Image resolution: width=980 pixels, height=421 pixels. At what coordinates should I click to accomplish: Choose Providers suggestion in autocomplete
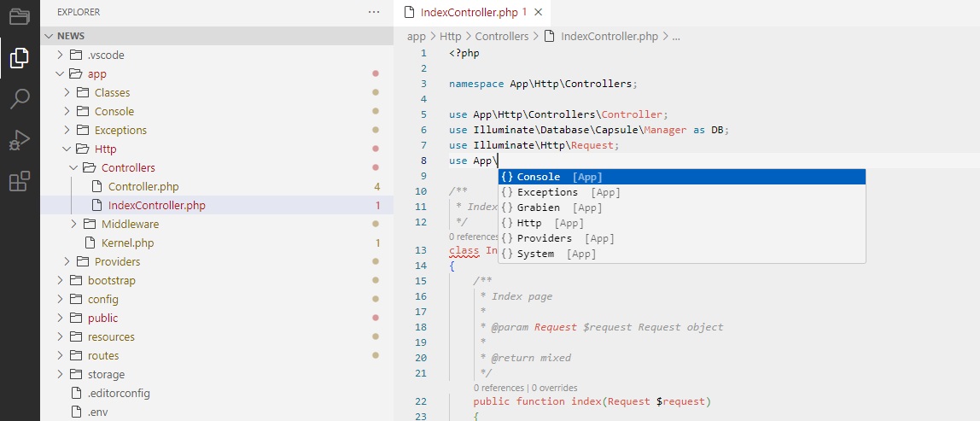[544, 238]
